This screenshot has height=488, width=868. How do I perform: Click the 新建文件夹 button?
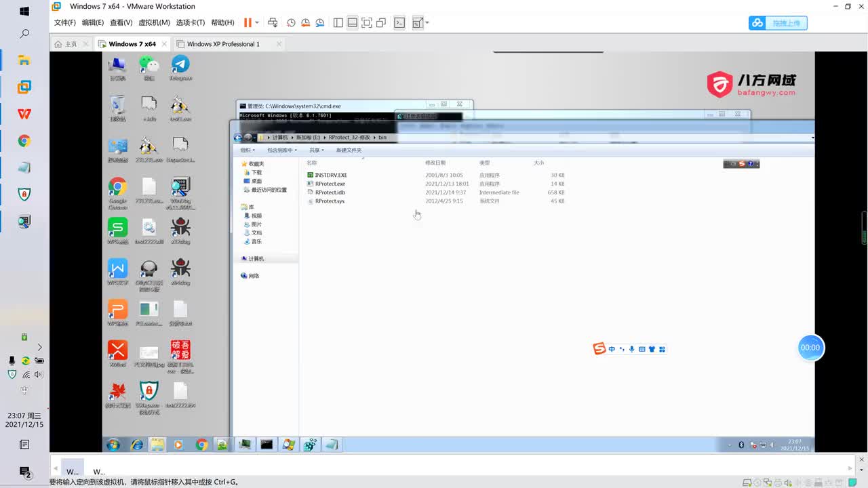point(349,150)
